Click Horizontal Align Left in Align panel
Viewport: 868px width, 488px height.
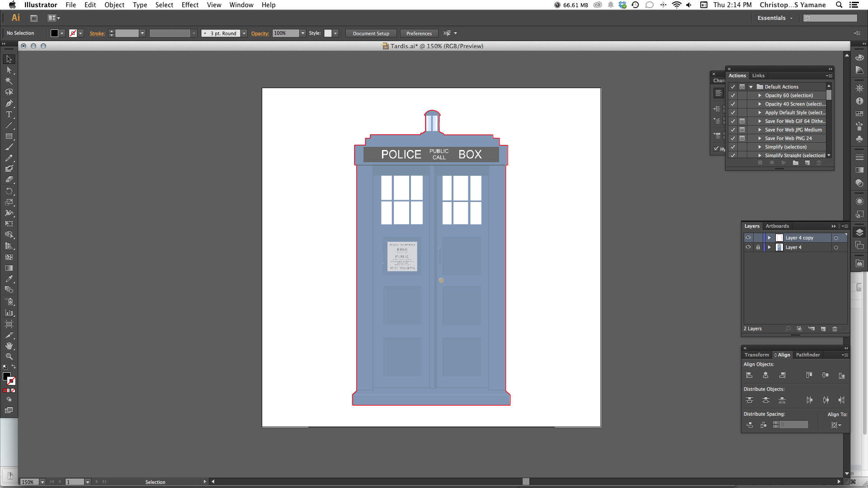[x=749, y=375]
